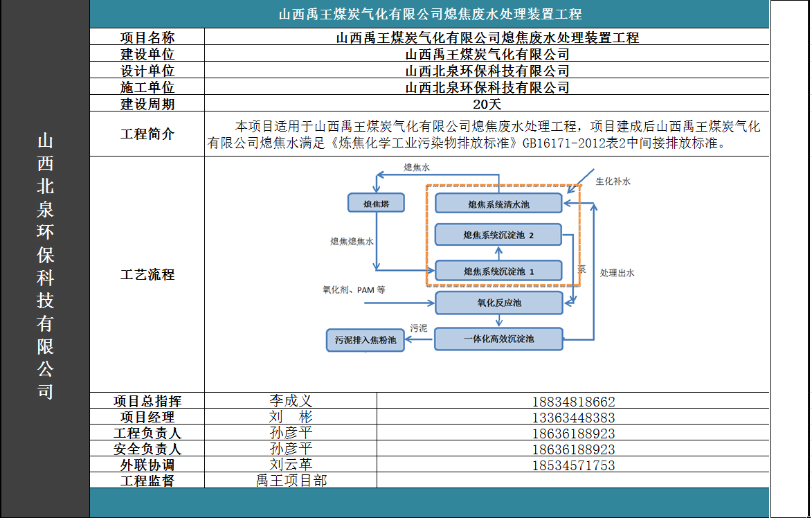Select 孙彦平 in the 安全负责人 row
This screenshot has width=812, height=518.
291,449
